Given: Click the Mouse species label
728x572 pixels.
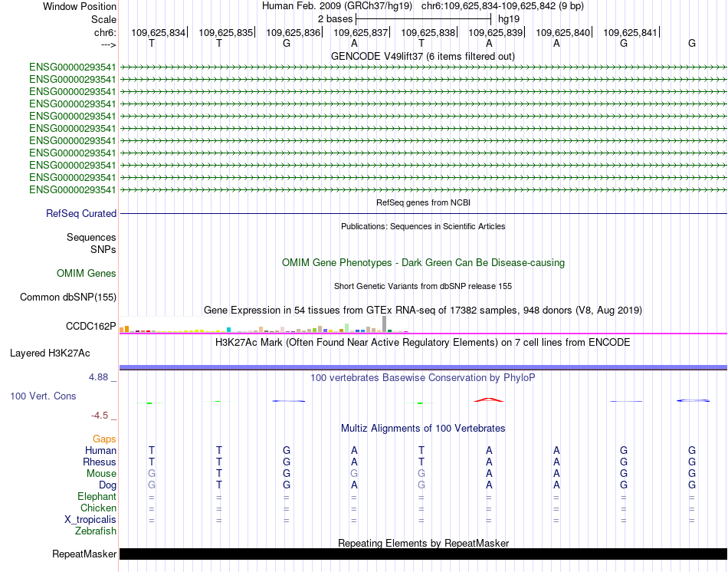Looking at the screenshot, I should (x=101, y=474).
